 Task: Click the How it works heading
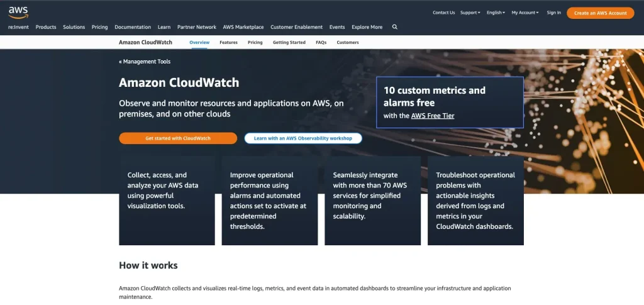point(148,265)
